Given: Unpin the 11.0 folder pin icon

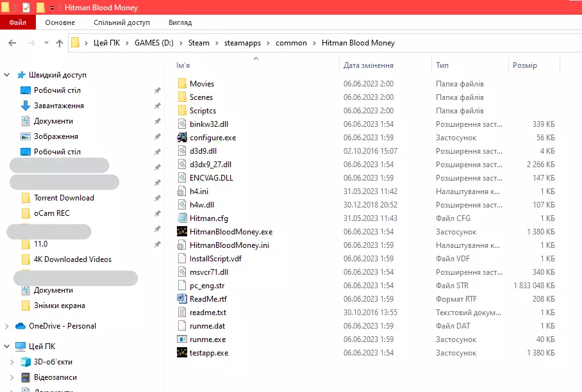Looking at the screenshot, I should [x=158, y=244].
